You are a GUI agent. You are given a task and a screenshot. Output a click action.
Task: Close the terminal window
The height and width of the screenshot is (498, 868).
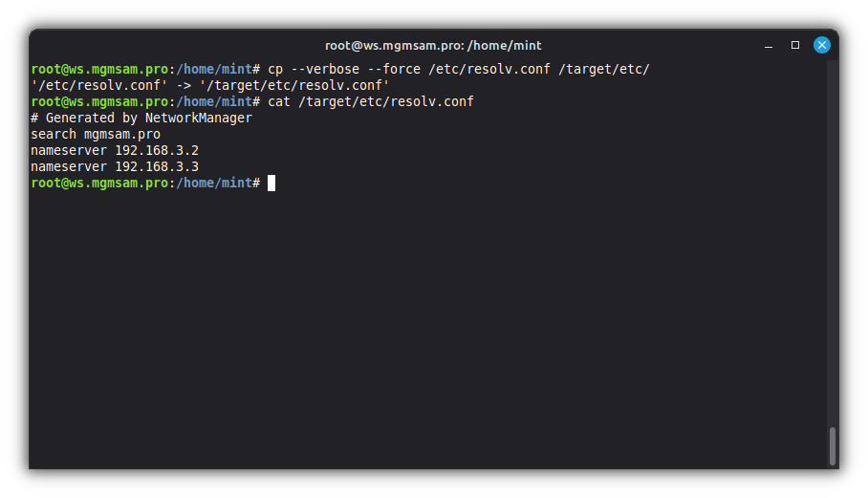click(822, 45)
